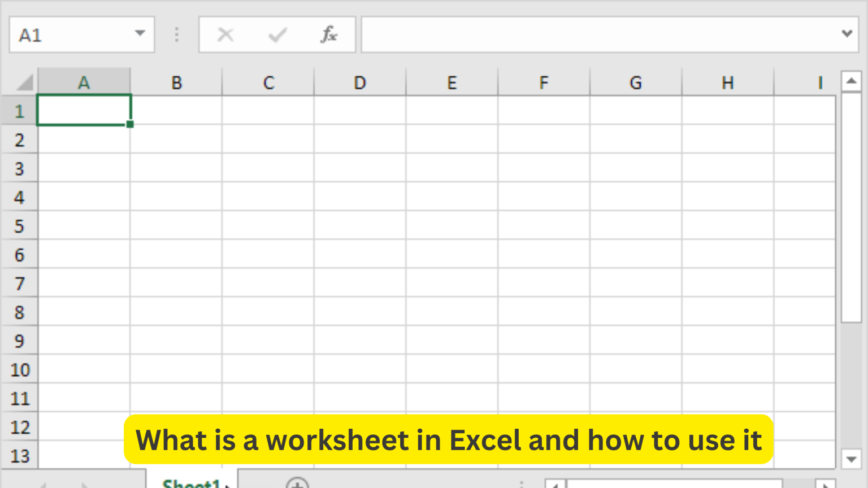Click the vertical scrollbar down arrow
Viewport: 868px width, 488px height.
(852, 460)
